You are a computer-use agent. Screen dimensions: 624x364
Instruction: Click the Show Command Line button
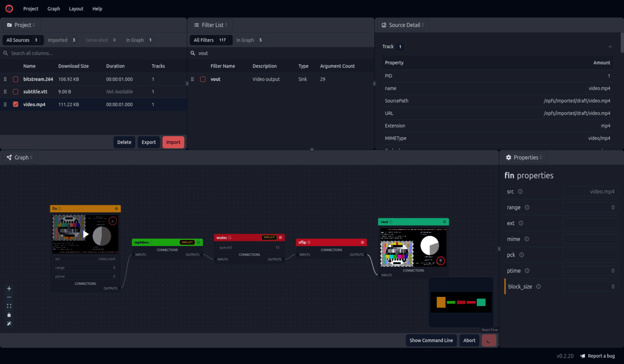click(431, 340)
